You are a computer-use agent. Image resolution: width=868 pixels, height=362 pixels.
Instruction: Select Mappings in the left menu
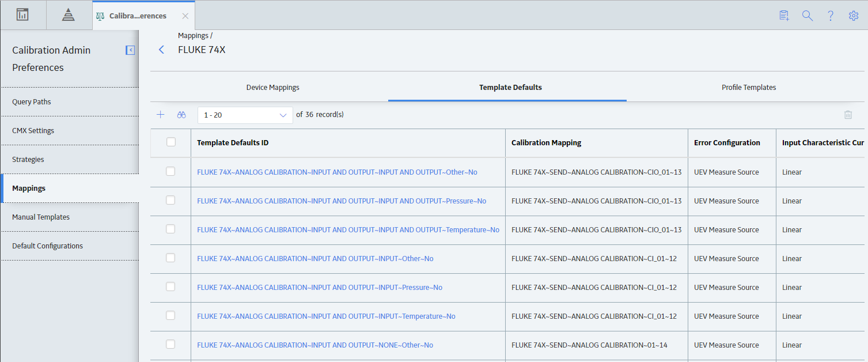point(69,188)
